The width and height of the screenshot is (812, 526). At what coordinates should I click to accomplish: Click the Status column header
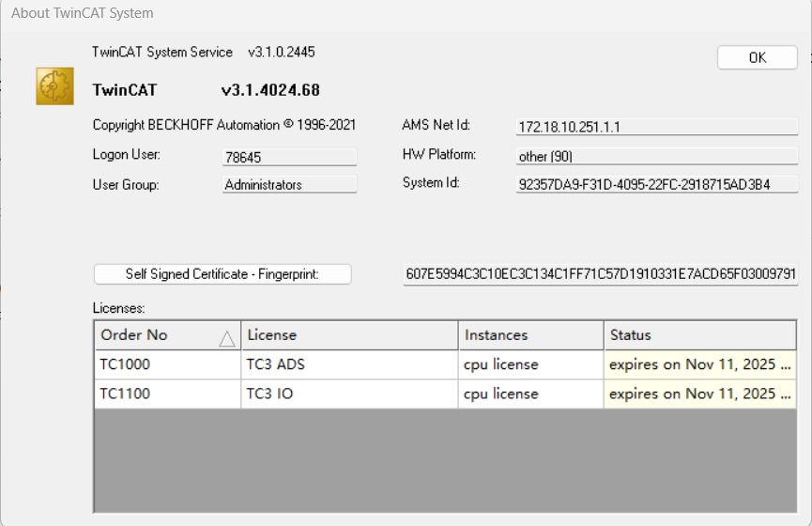click(x=699, y=335)
